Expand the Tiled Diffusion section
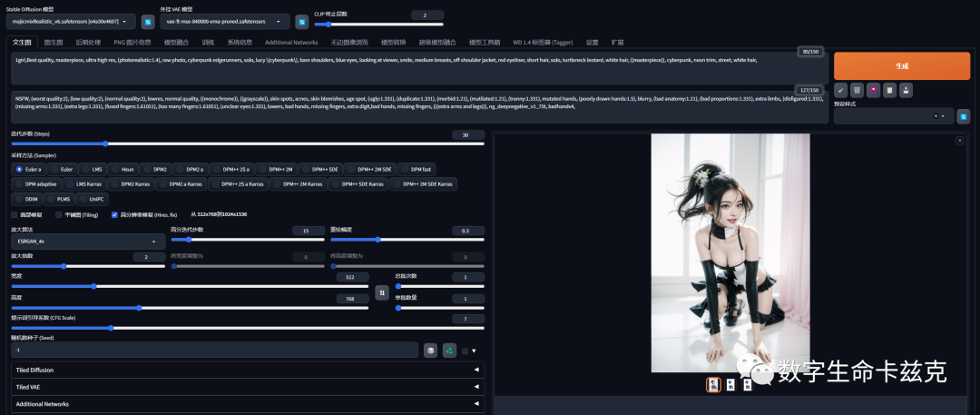 point(248,370)
